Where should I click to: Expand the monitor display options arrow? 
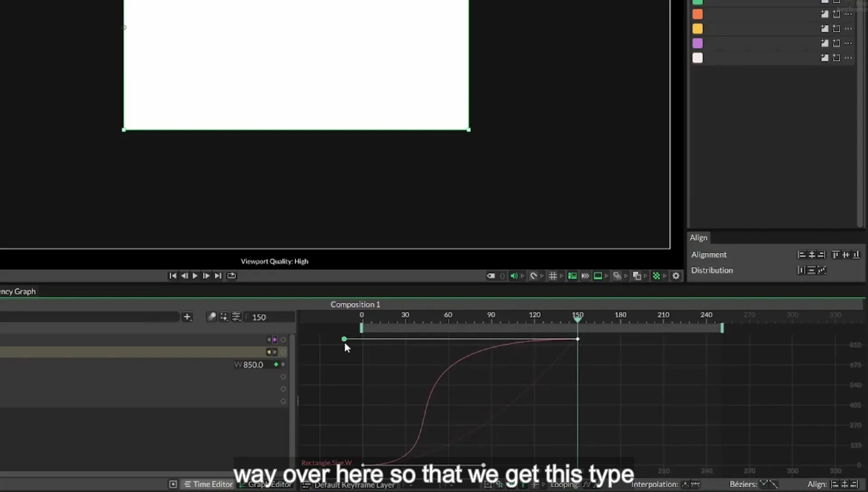point(607,276)
